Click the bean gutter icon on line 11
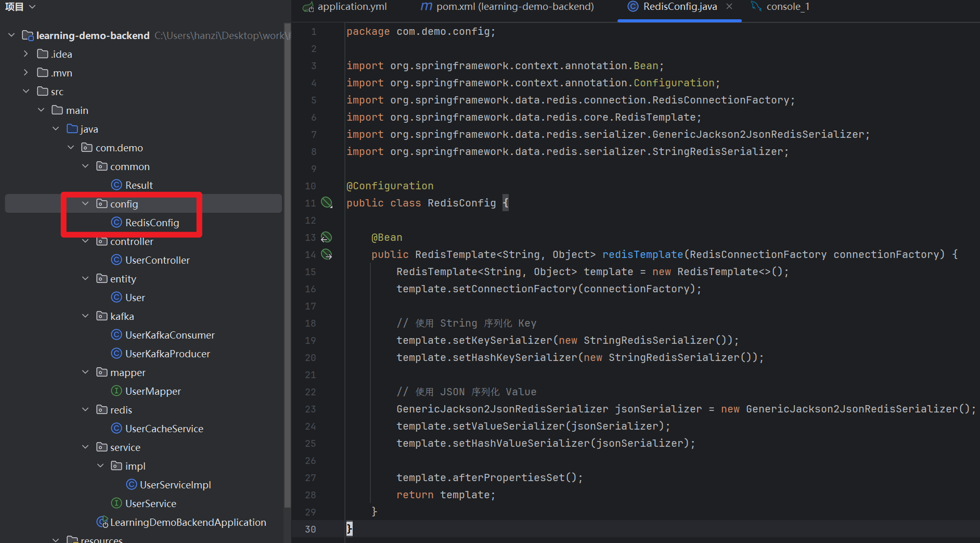This screenshot has height=543, width=980. click(x=327, y=203)
